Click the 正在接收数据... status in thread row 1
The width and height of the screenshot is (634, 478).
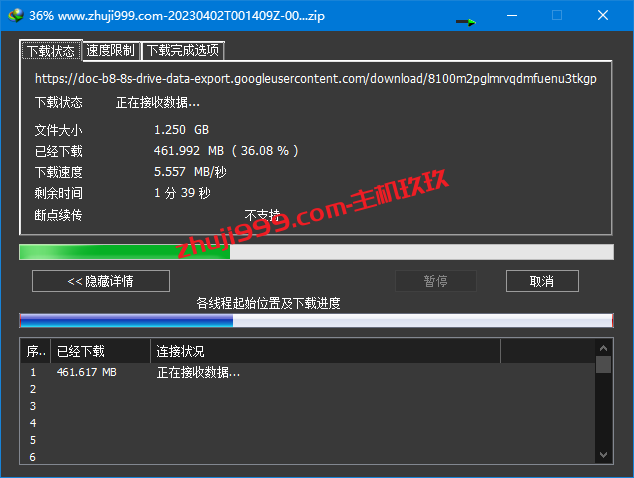[x=198, y=372]
